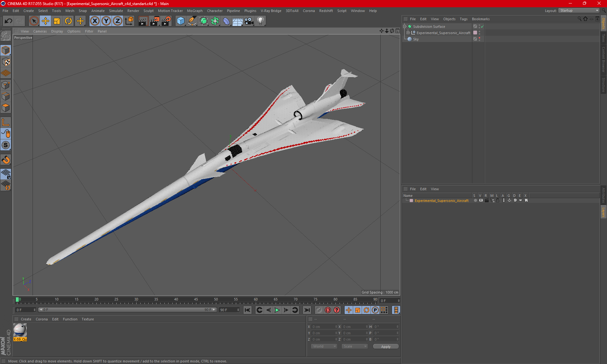Add a Camera object

(249, 21)
